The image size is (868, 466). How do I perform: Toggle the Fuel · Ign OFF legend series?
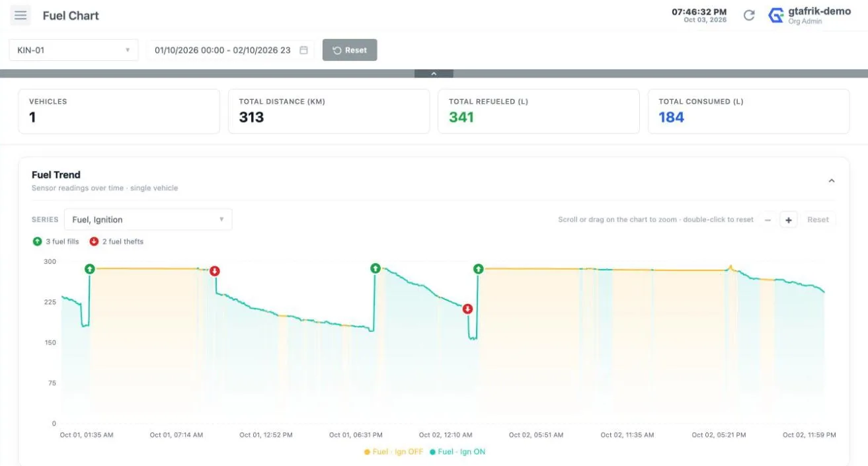click(x=393, y=451)
